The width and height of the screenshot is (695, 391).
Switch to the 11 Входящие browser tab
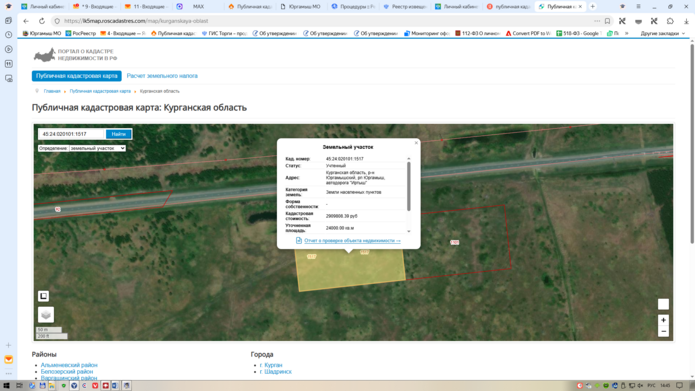click(146, 6)
